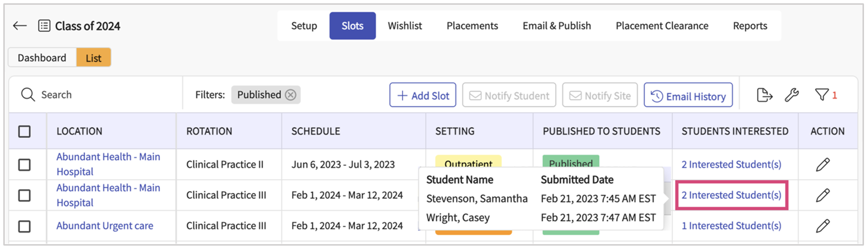
Task: Select the List view toggle
Action: click(94, 58)
